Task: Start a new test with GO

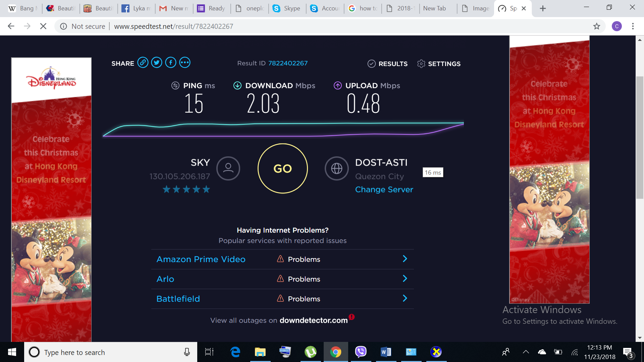Action: 283,169
